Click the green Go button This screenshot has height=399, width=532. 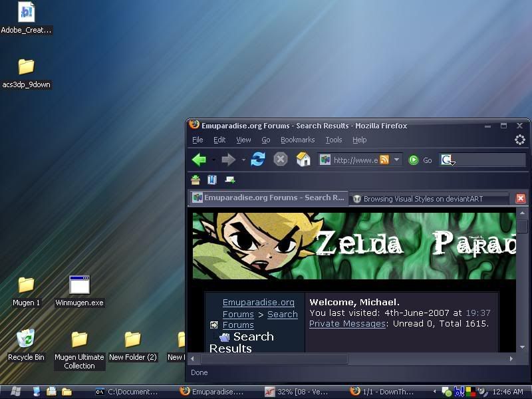[420, 160]
